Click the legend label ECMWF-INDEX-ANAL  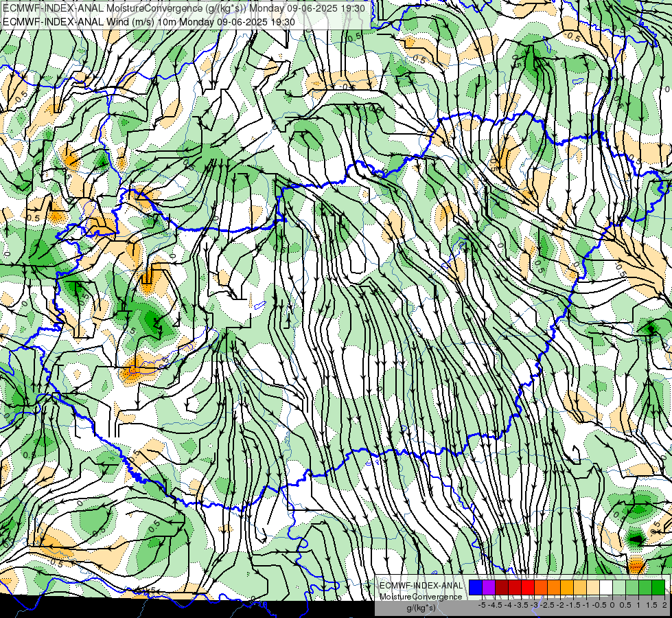tap(421, 586)
